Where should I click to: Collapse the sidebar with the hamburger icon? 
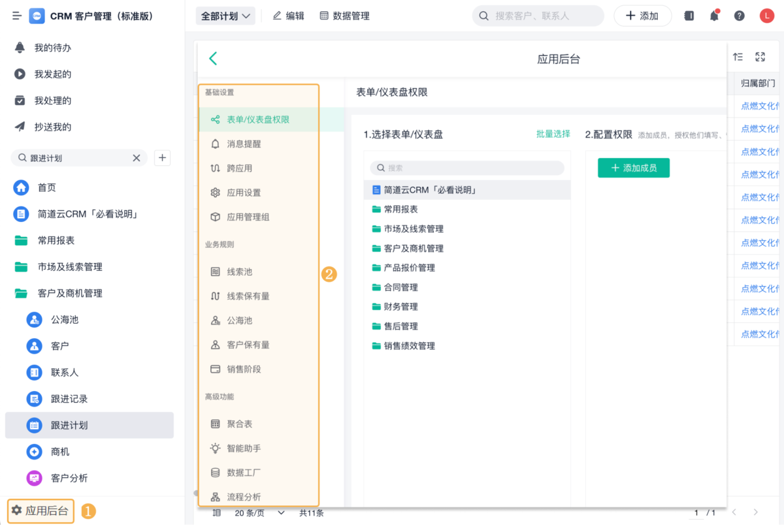pos(17,16)
